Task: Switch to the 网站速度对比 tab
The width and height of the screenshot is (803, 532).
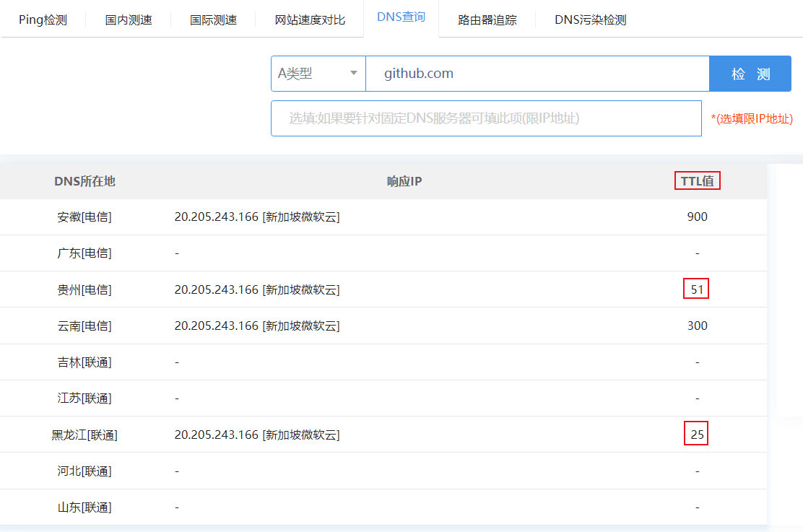Action: pos(309,20)
